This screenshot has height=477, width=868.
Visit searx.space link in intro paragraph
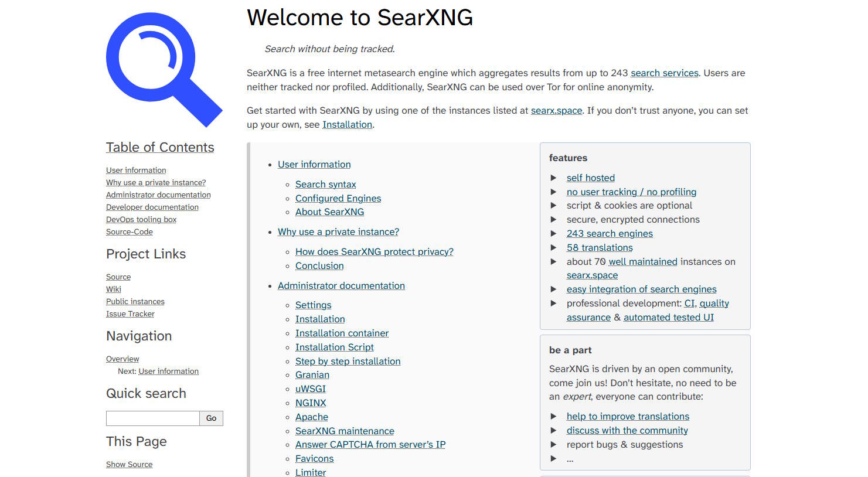[557, 111]
